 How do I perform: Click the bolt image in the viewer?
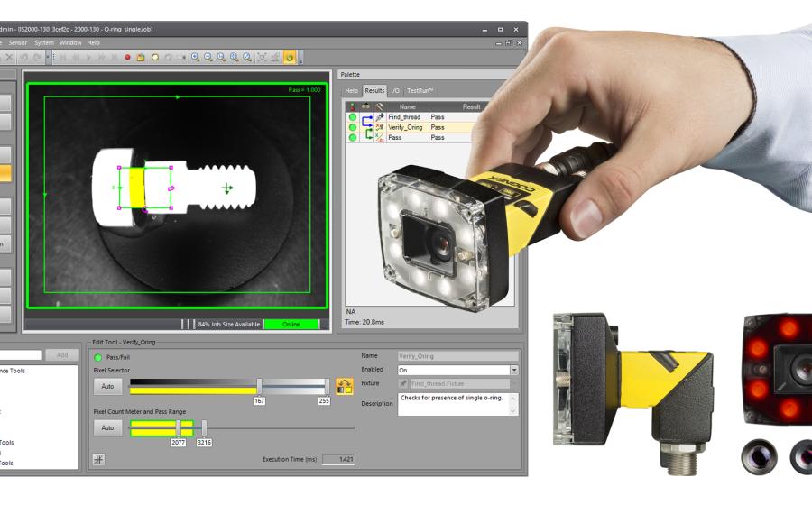pos(174,188)
